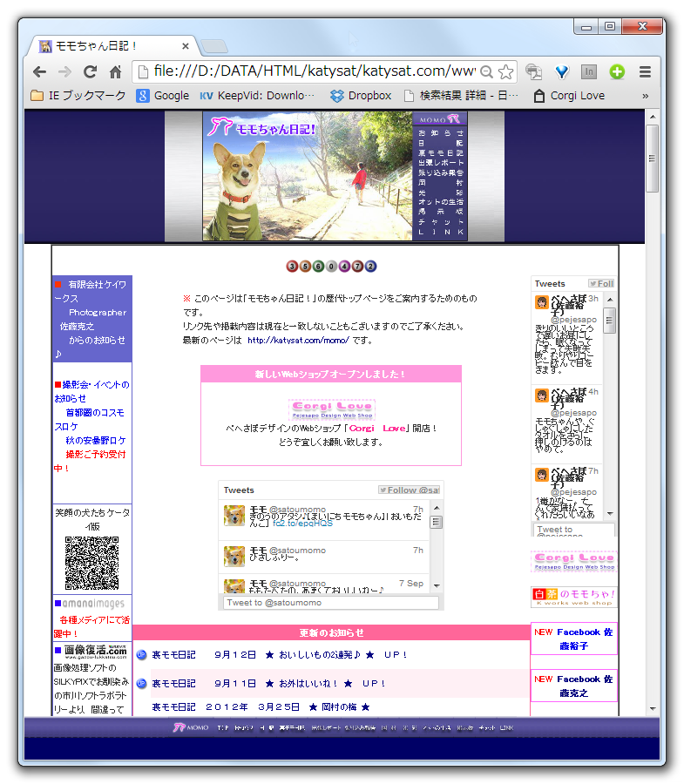Open 裏モモ日記 9月12日 おいしいもの2連発 link

(x=280, y=654)
